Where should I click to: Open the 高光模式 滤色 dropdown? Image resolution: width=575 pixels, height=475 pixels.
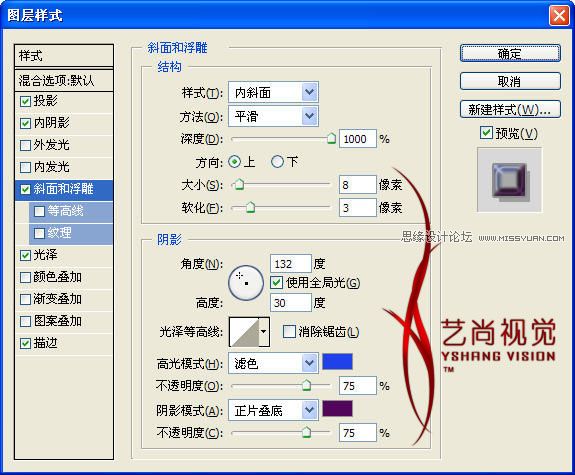[x=273, y=363]
